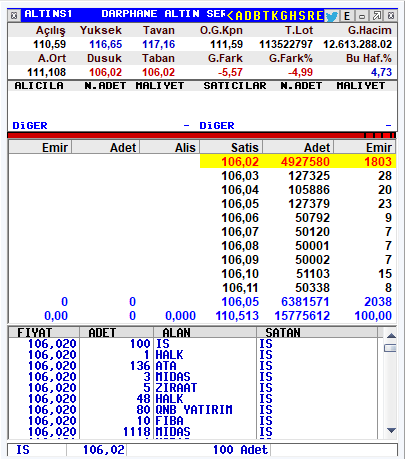Click the Yuksek value 116,65
The width and height of the screenshot is (405, 459).
106,44
